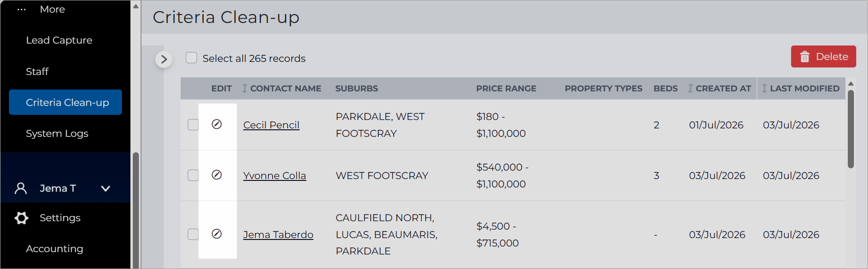
Task: Expand the side panel with the chevron button
Action: click(164, 60)
